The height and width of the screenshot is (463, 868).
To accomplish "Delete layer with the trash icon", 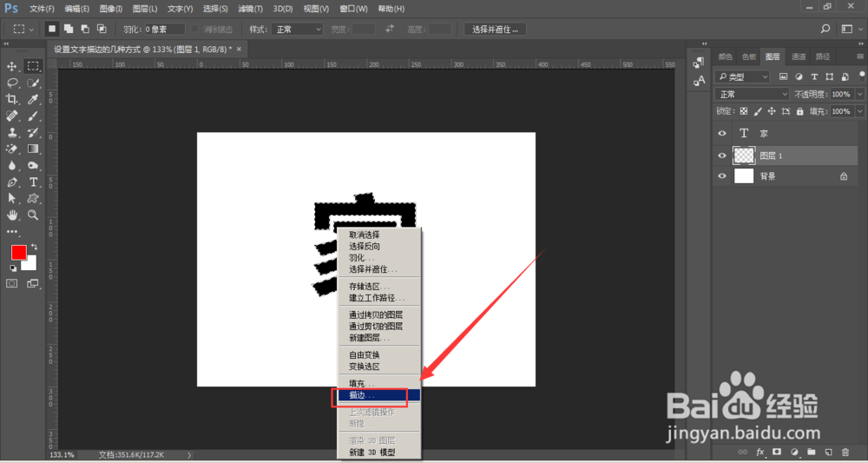I will tap(845, 452).
